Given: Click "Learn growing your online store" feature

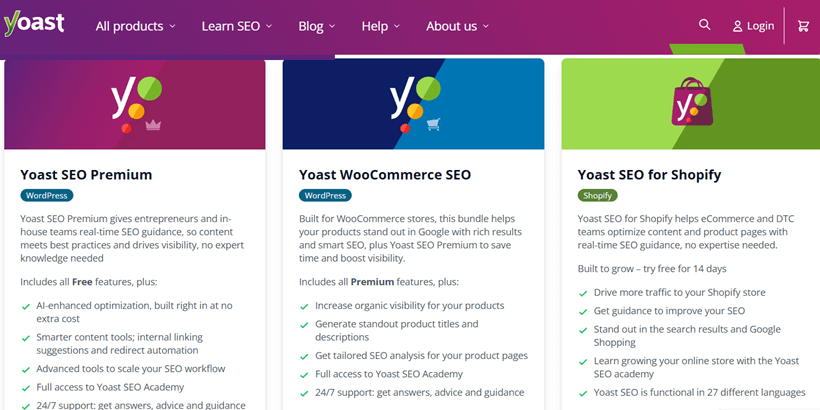Looking at the screenshot, I should pyautogui.click(x=696, y=367).
